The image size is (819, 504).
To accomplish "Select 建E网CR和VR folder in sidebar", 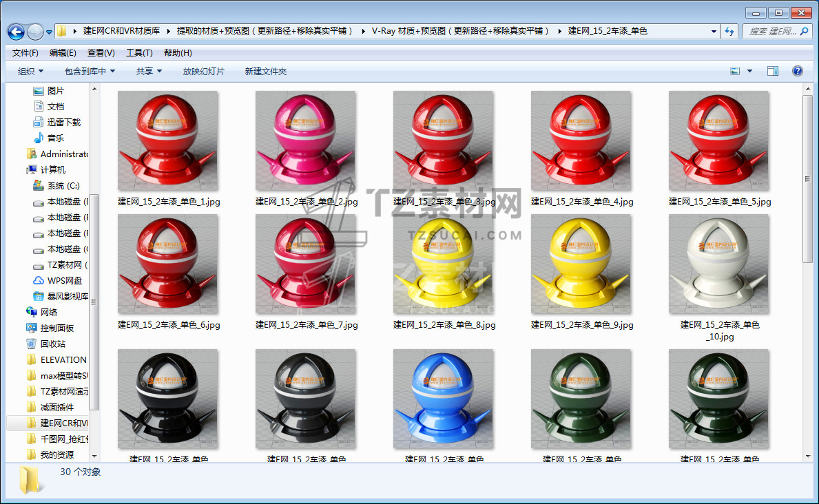I will 57,423.
